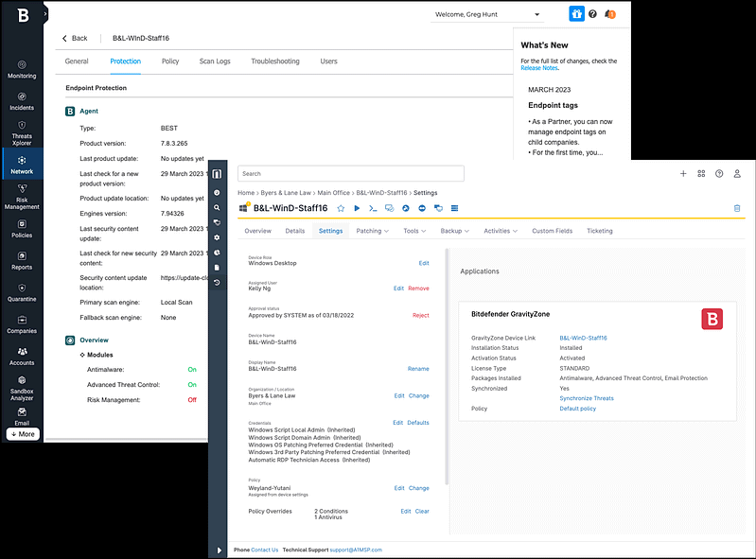Open Sandbox Analyzer section
The image size is (756, 559).
click(22, 388)
